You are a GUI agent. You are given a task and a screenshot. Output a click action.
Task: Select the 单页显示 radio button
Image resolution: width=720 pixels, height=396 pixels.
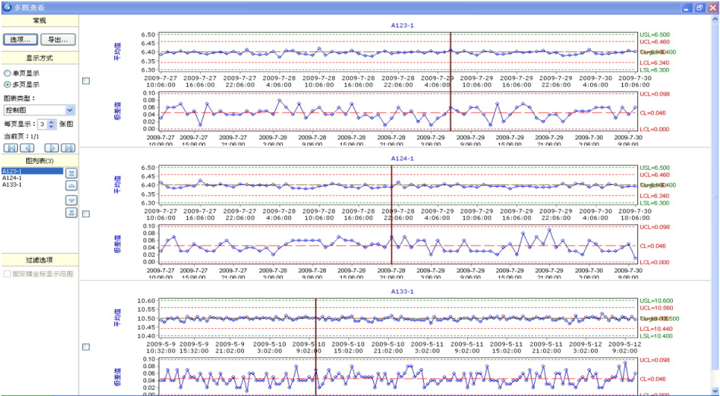[x=7, y=74]
